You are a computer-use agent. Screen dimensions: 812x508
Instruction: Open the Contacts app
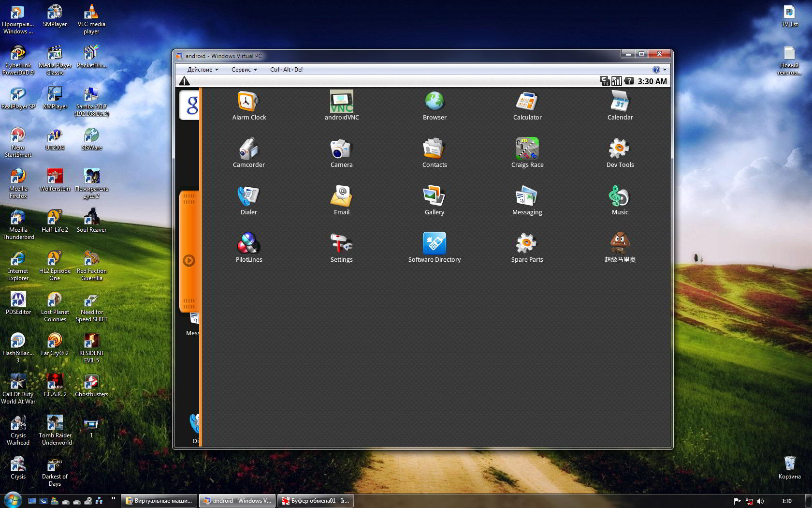click(x=435, y=153)
